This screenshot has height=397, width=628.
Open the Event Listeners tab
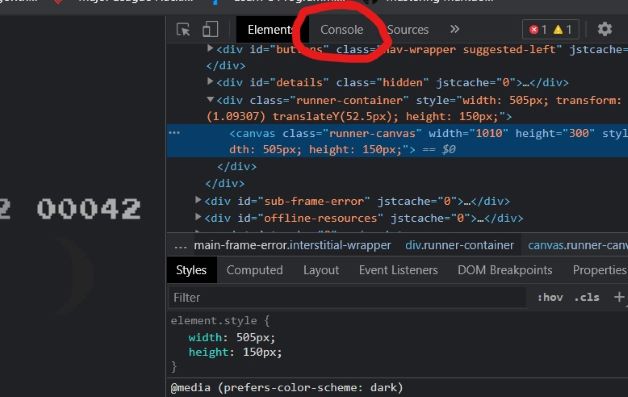(x=398, y=270)
